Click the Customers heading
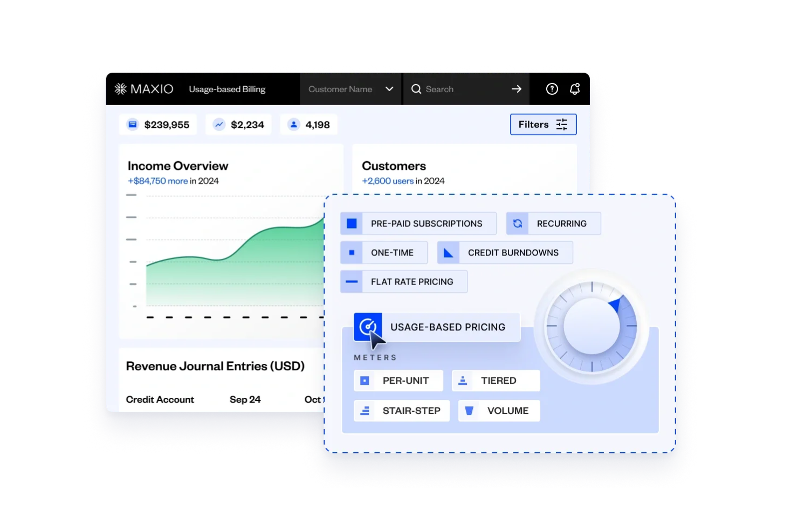The height and width of the screenshot is (532, 798). pos(394,166)
